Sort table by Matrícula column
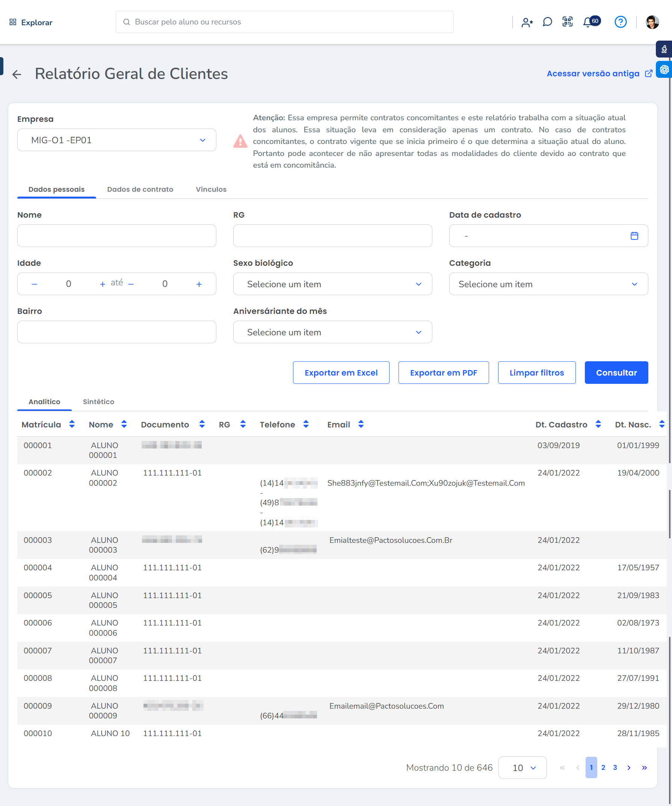Viewport: 672px width, 806px height. tap(72, 424)
